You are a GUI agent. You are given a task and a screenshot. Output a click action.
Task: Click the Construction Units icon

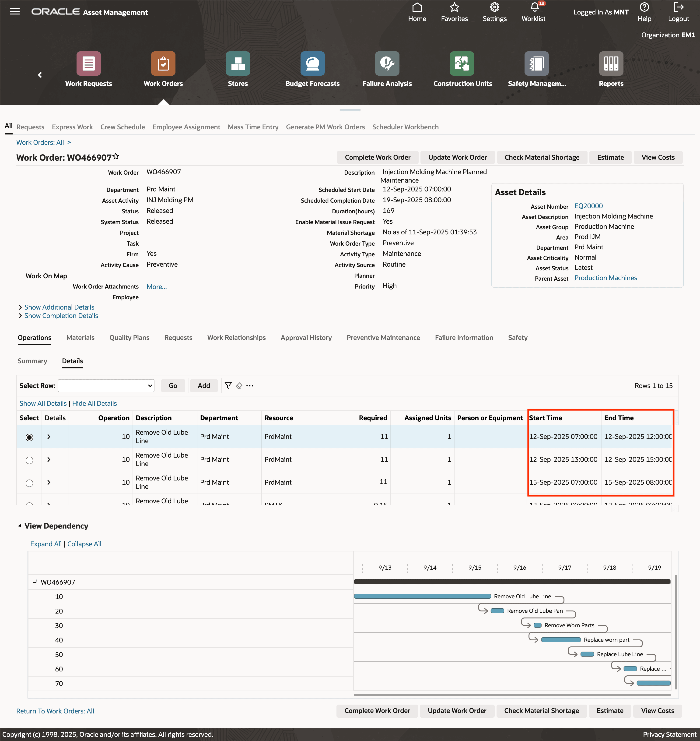pos(462,64)
